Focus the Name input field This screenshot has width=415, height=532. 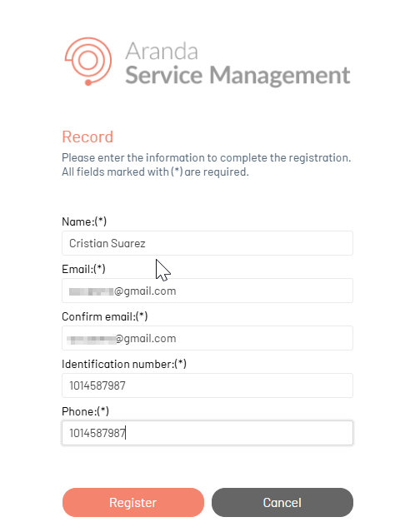pyautogui.click(x=207, y=243)
